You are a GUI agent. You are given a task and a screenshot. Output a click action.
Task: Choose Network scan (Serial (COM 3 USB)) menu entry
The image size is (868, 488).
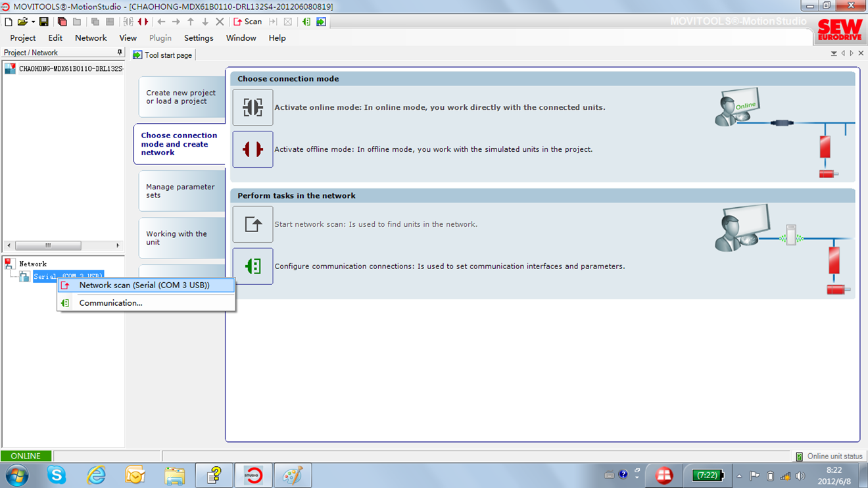click(x=144, y=285)
